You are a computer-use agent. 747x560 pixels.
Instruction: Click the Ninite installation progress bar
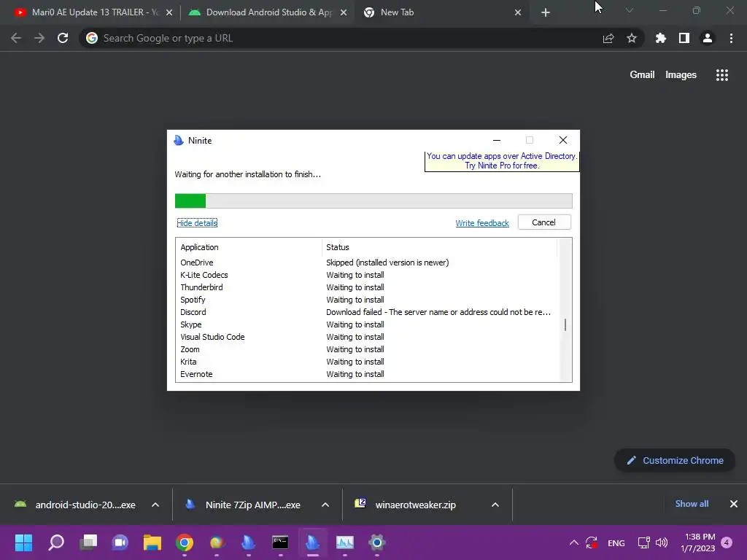(x=373, y=201)
